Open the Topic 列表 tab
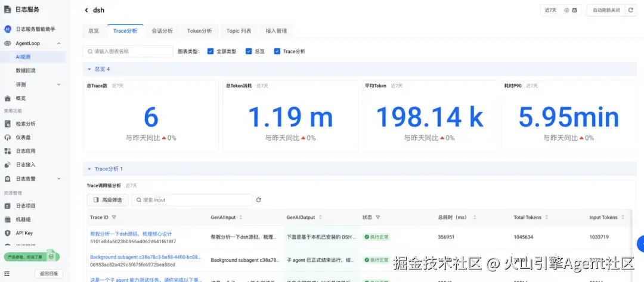Viewport: 644px width, 282px height. tap(239, 31)
